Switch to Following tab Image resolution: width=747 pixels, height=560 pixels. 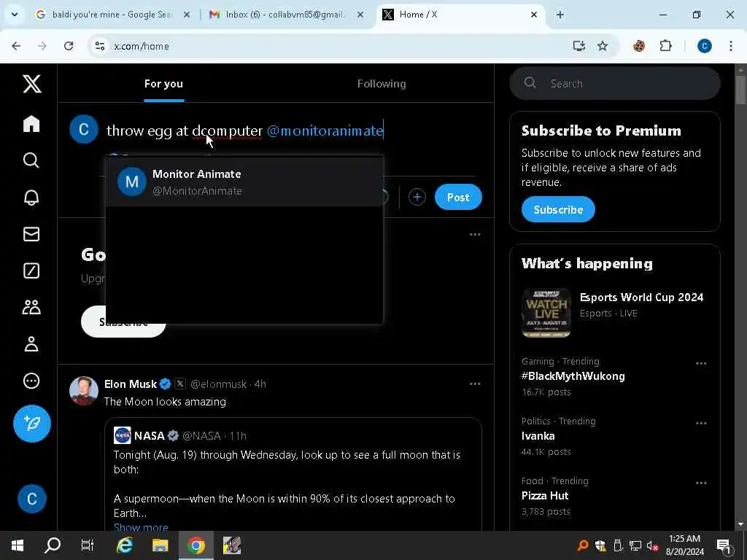[382, 84]
